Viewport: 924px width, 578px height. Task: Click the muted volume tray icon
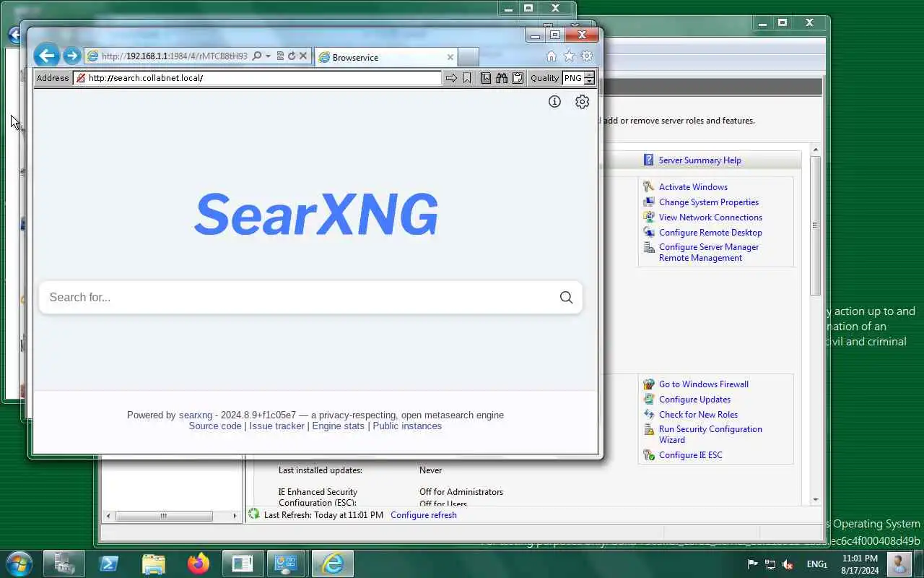(x=788, y=564)
